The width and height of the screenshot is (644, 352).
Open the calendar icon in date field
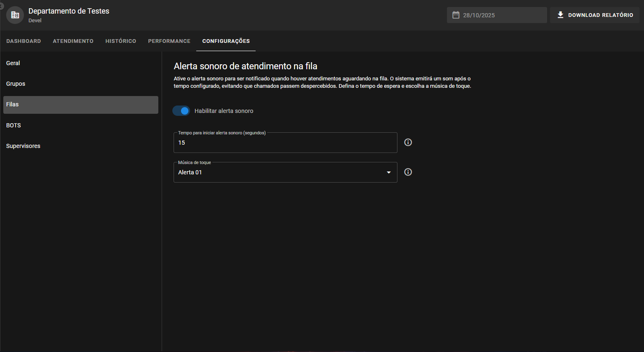pyautogui.click(x=456, y=15)
